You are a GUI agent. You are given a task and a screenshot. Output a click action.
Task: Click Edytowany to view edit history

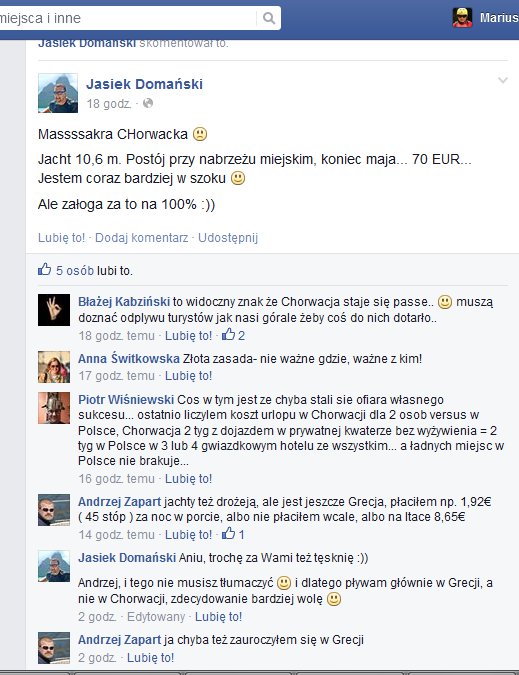[x=156, y=616]
